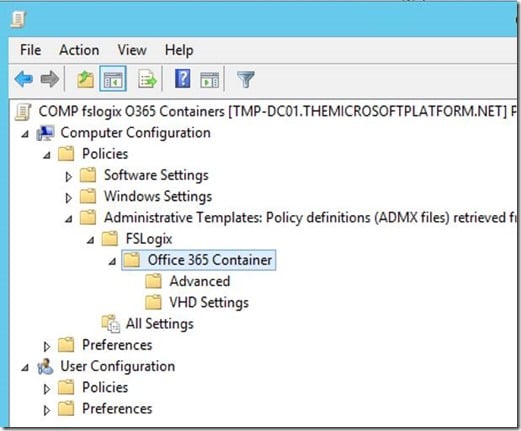Select the FSLogix label

149,239
